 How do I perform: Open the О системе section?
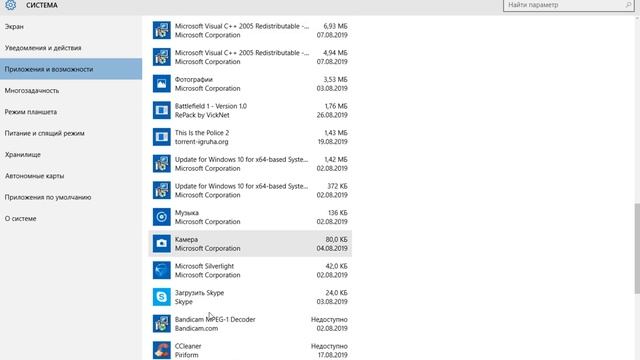(x=71, y=218)
